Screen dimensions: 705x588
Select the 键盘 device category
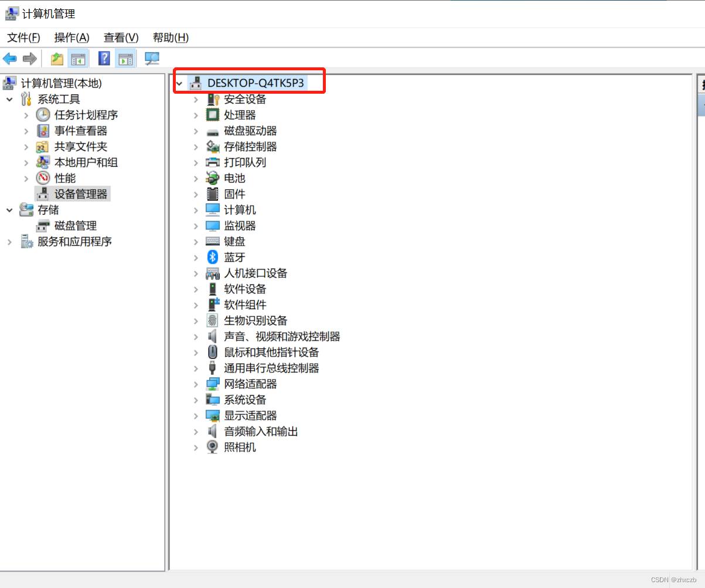click(x=234, y=241)
